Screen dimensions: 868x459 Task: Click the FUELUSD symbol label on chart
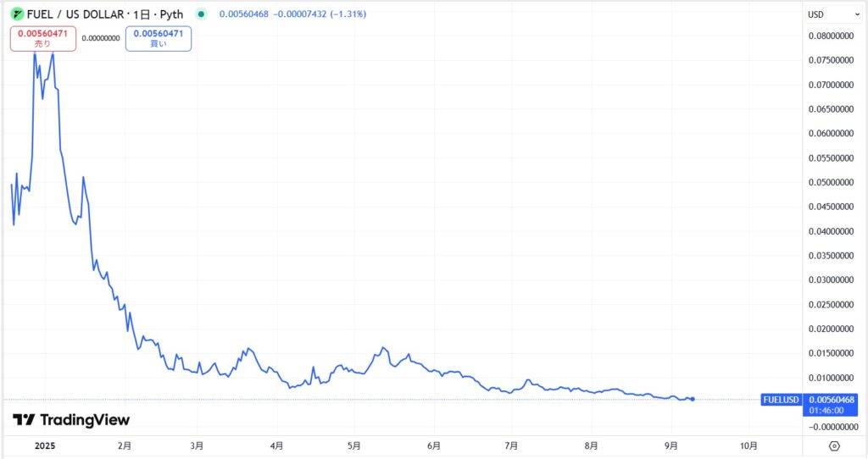(782, 399)
